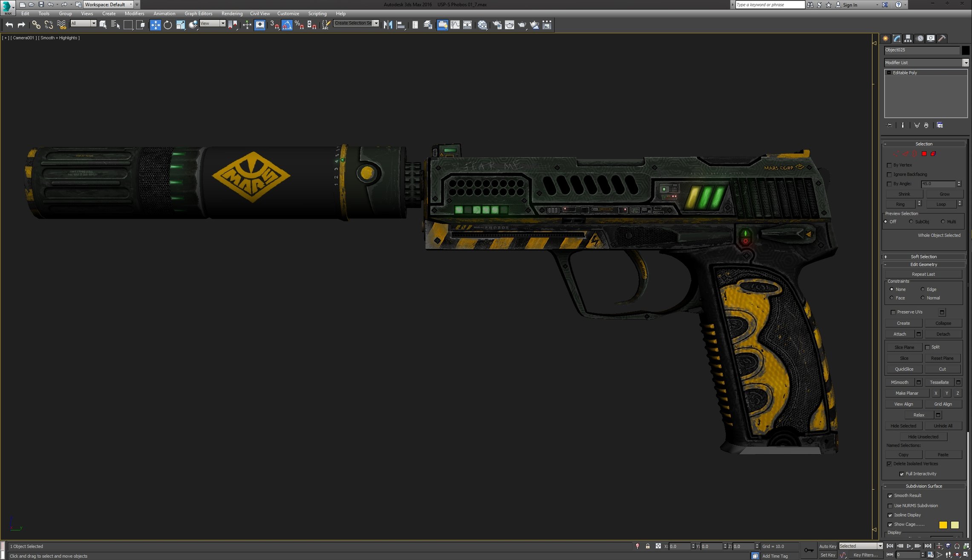Uncheck the Smooth Result checkbox
Viewport: 972px width, 560px height.
[x=890, y=496]
